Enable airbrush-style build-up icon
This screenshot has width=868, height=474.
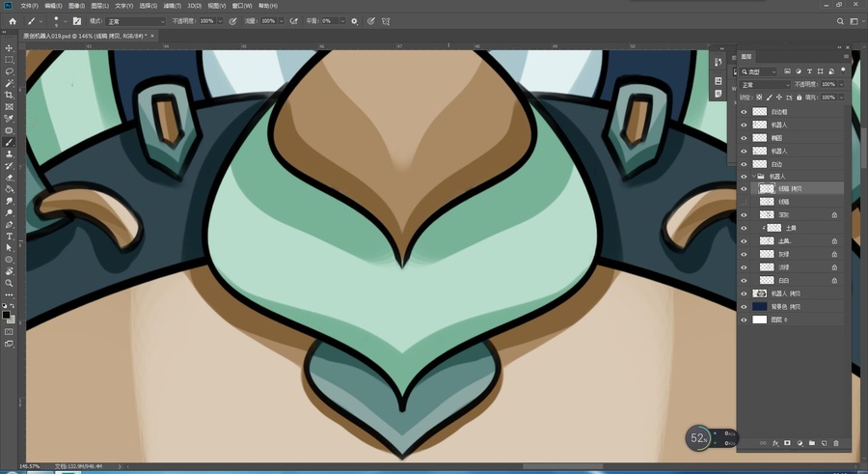[x=294, y=21]
